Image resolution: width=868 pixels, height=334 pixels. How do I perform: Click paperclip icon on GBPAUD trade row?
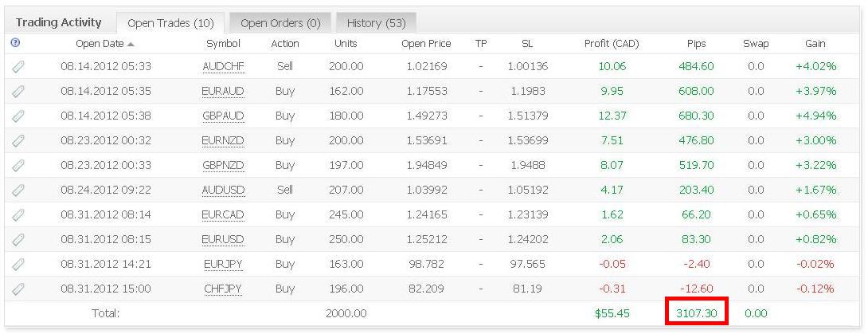click(x=18, y=116)
